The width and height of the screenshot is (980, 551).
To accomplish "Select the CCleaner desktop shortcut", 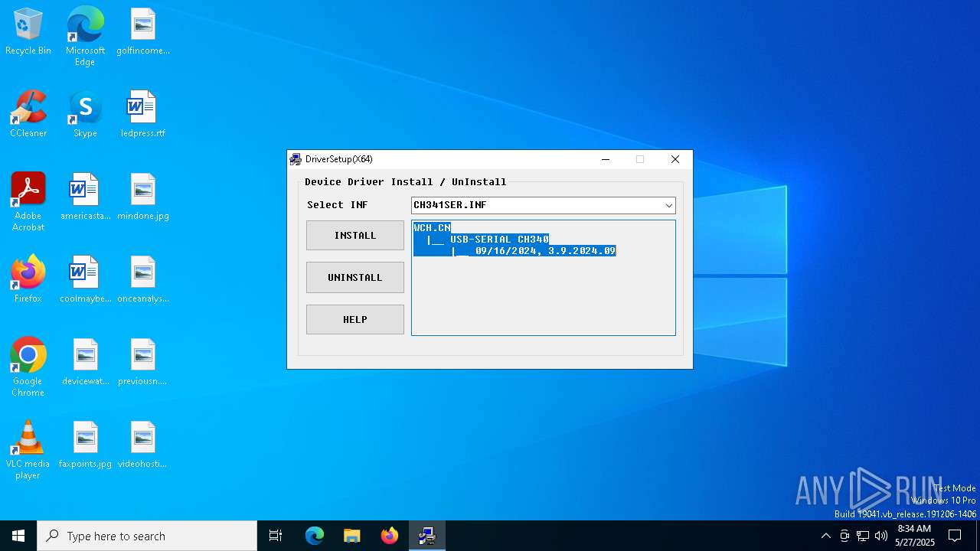I will pos(28,115).
